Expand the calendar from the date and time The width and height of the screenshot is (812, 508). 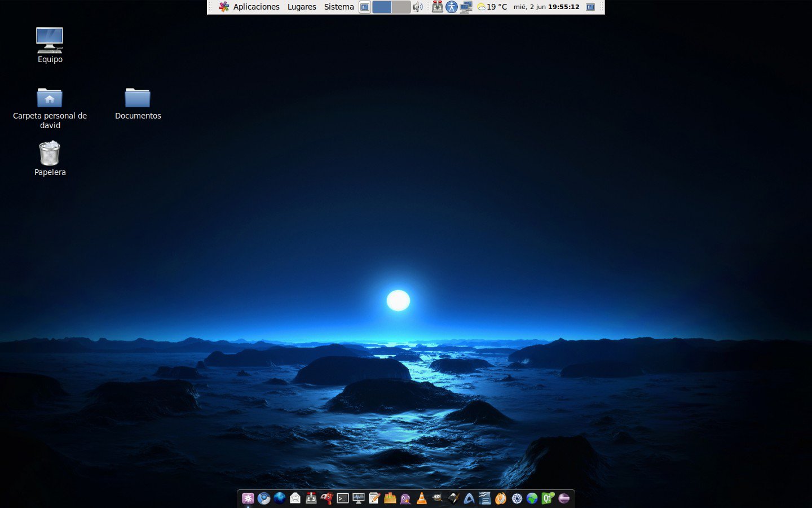pyautogui.click(x=546, y=7)
